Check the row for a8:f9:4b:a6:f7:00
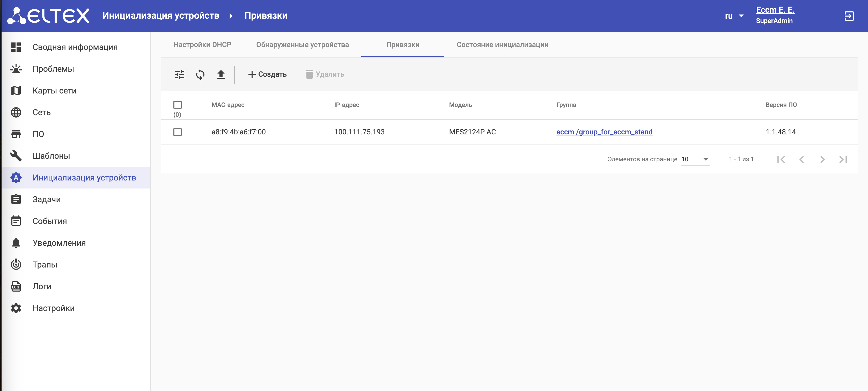Viewport: 868px width, 391px height. coord(177,132)
